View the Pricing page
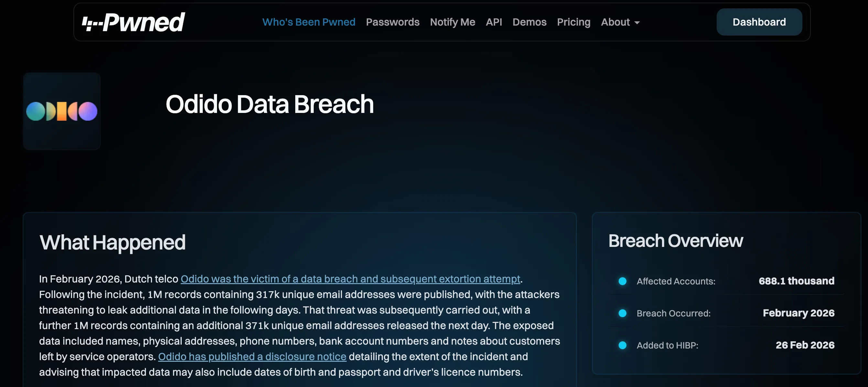 tap(573, 22)
